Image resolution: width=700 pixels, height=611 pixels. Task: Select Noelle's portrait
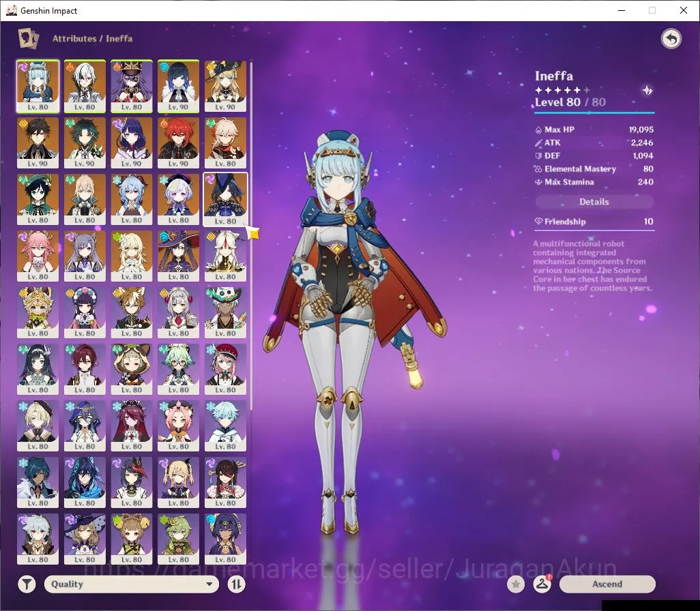coord(179,312)
